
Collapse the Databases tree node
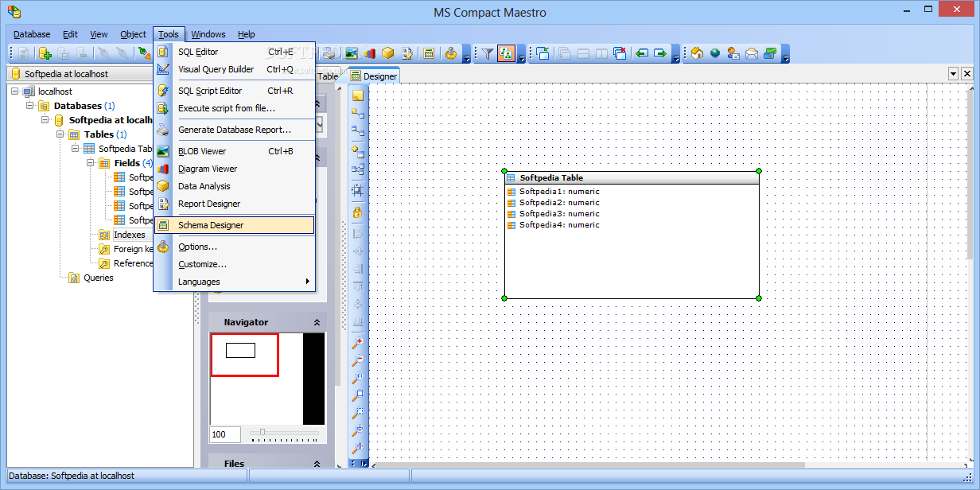30,106
